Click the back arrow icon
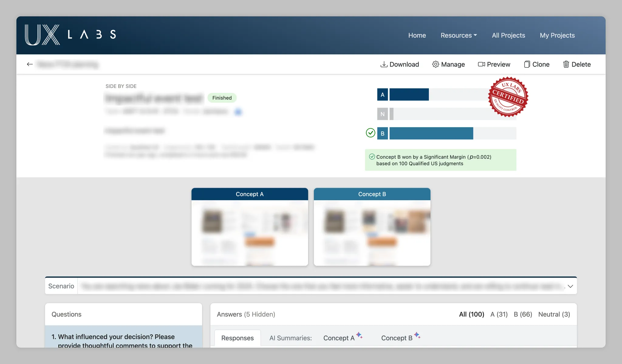The height and width of the screenshot is (364, 622). tap(29, 64)
